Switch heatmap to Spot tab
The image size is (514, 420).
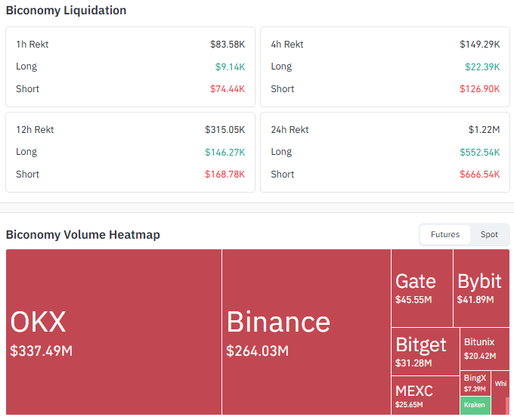pyautogui.click(x=489, y=235)
